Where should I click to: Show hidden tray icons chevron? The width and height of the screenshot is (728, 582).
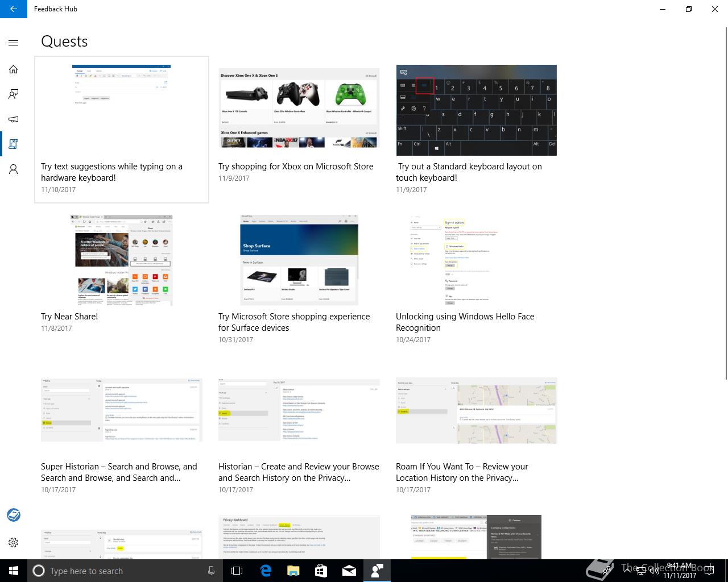tap(626, 571)
